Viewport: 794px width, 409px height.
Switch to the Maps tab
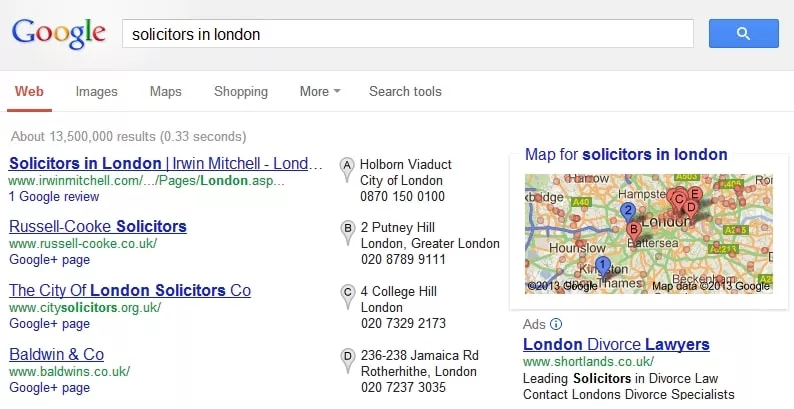click(x=166, y=92)
